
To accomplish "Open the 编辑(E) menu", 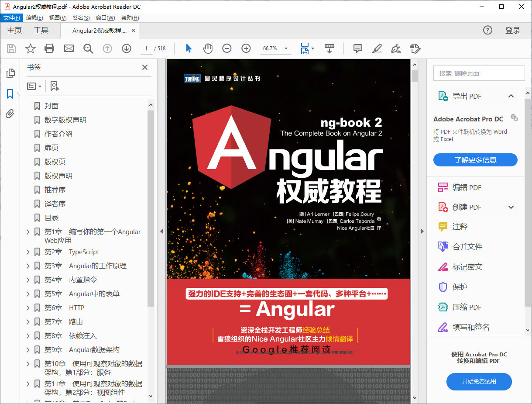I will click(x=34, y=18).
